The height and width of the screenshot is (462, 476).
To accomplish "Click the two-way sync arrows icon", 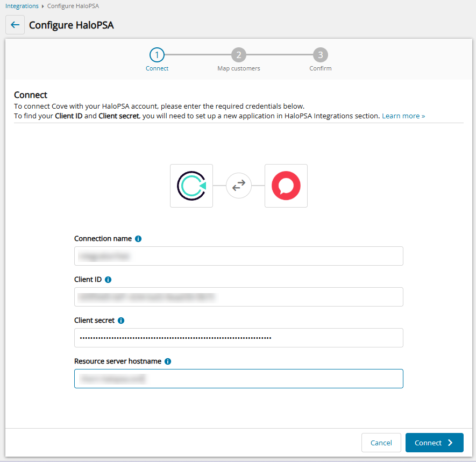I will [239, 186].
